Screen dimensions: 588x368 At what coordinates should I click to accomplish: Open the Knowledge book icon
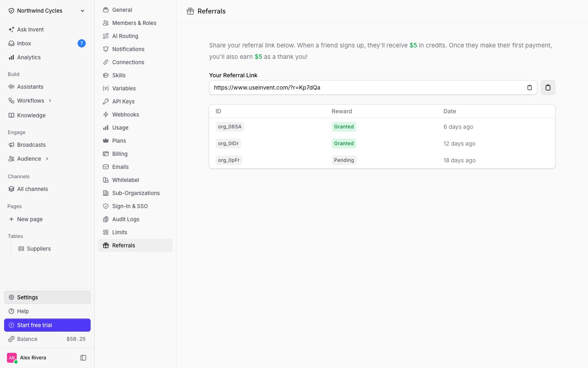coord(11,115)
